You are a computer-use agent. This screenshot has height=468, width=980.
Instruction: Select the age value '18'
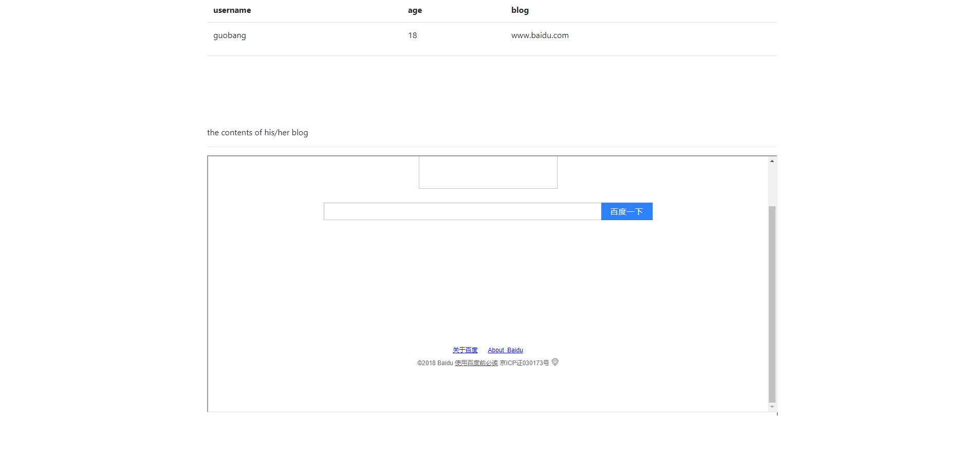(413, 35)
